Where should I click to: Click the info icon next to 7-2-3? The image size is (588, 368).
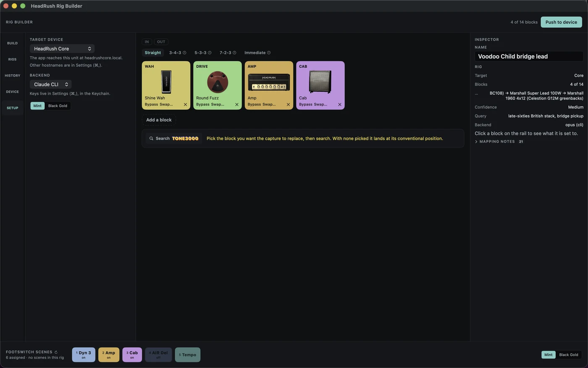pos(234,53)
